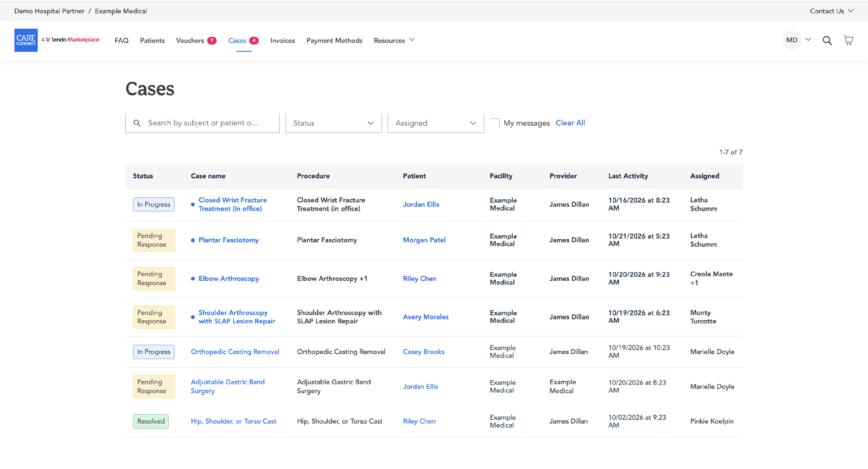Image resolution: width=868 pixels, height=469 pixels.
Task: Open the Patients tab
Action: 152,41
